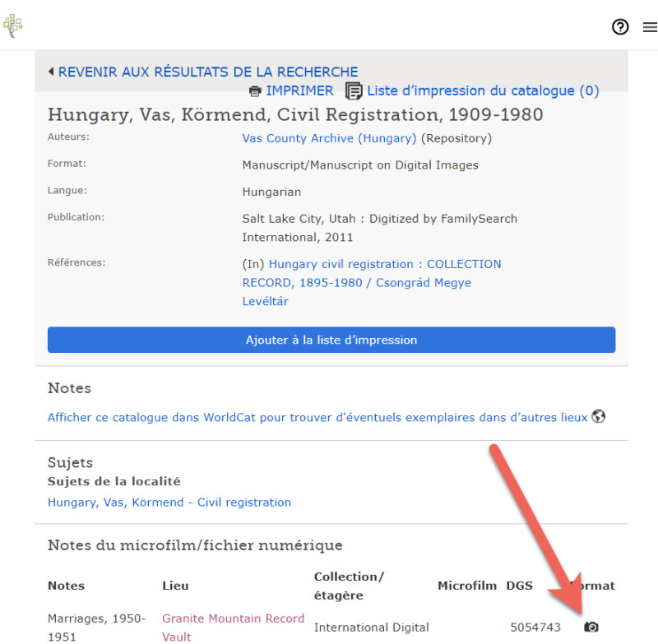Image resolution: width=658 pixels, height=644 pixels.
Task: Open the Afficher ce catalogue dans WorldCat link
Action: pos(317,418)
